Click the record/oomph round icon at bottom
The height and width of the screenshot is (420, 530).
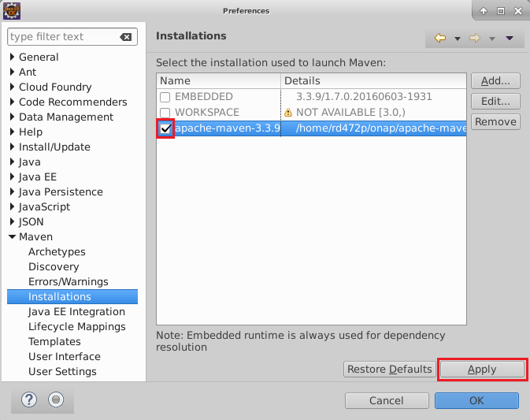point(56,400)
